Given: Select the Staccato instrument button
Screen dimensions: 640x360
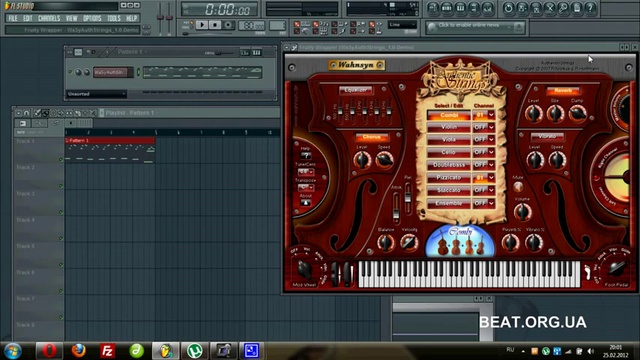Looking at the screenshot, I should point(449,190).
